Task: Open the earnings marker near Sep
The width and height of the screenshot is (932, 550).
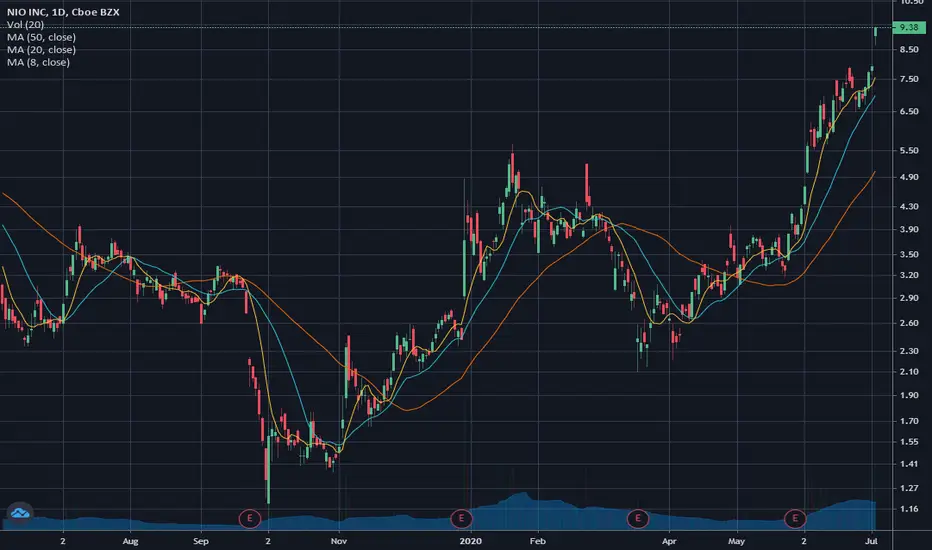Action: 250,518
